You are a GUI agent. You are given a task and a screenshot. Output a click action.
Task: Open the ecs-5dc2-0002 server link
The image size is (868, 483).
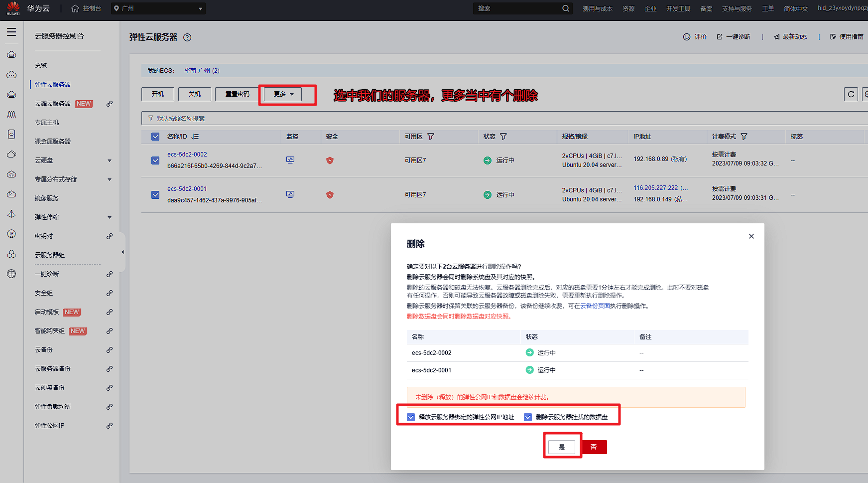pyautogui.click(x=187, y=155)
